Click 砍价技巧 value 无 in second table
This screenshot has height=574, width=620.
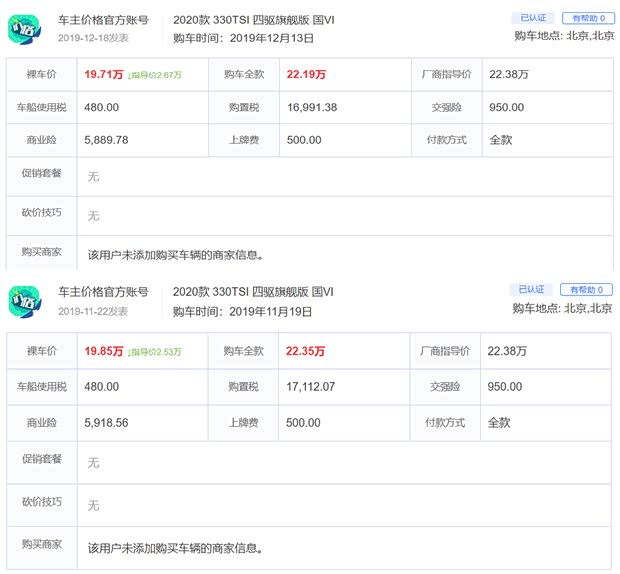pos(93,506)
